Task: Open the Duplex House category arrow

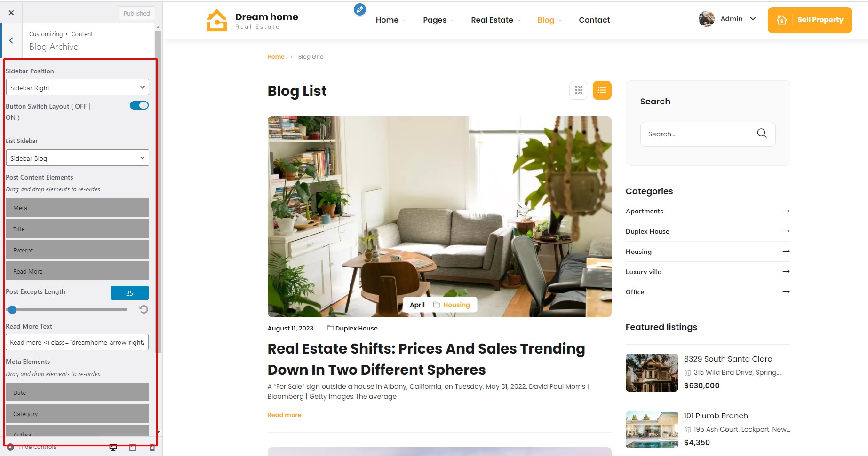Action: point(786,231)
